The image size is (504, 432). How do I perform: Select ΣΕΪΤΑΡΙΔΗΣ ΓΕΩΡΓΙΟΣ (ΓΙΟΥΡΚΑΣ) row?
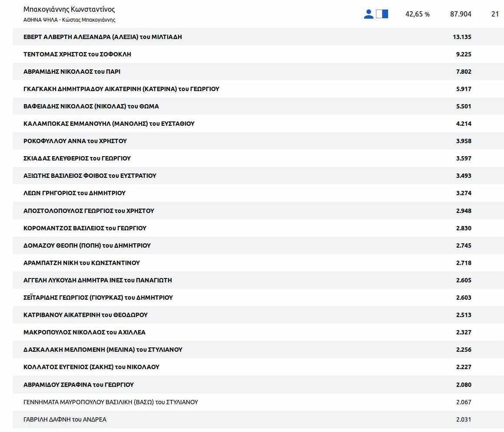98,298
